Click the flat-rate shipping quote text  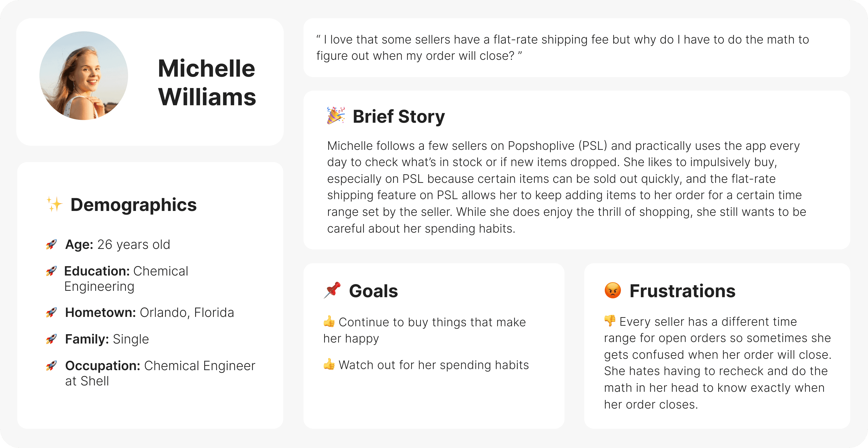pos(562,48)
